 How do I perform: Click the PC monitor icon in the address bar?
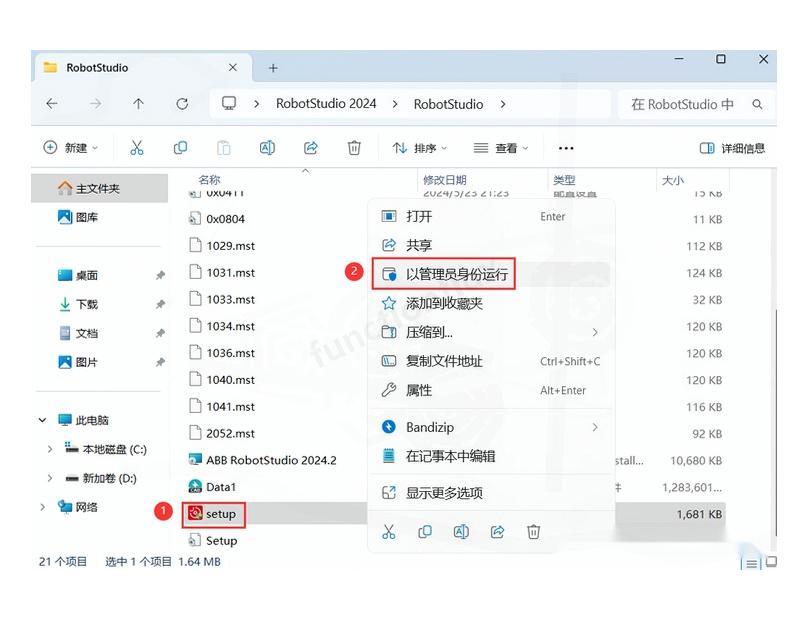point(229,104)
